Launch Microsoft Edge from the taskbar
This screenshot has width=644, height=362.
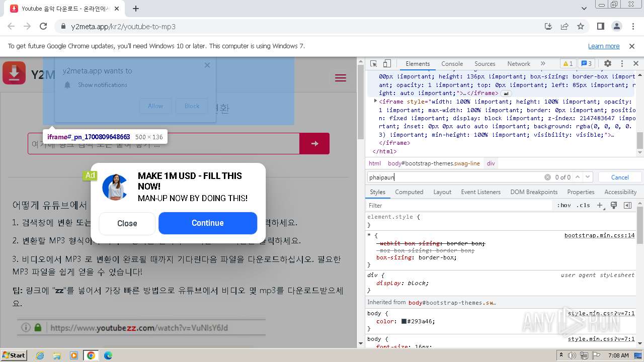pos(108,355)
